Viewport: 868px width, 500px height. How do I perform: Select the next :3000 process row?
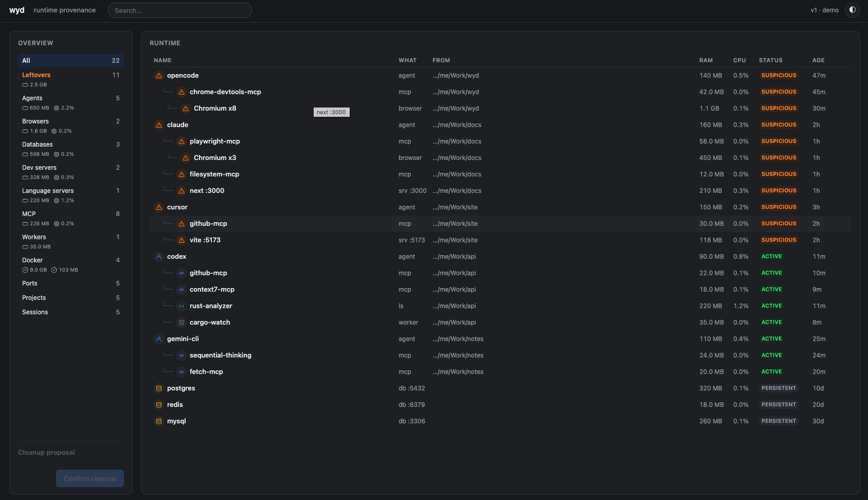pyautogui.click(x=500, y=191)
